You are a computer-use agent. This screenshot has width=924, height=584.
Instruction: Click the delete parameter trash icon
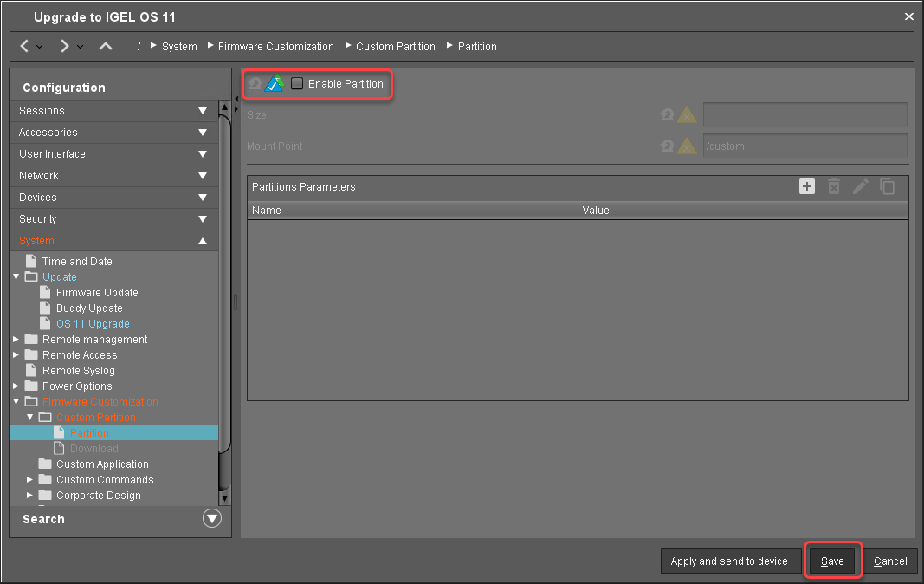click(x=833, y=186)
